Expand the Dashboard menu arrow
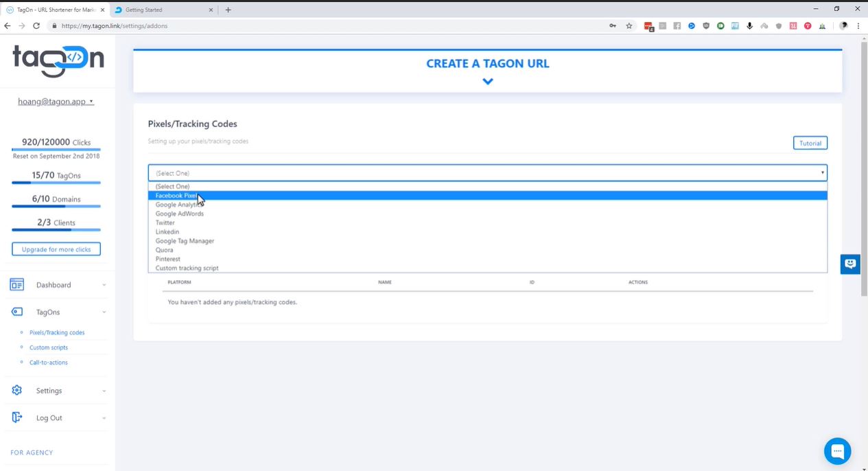The height and width of the screenshot is (471, 868). click(x=104, y=285)
